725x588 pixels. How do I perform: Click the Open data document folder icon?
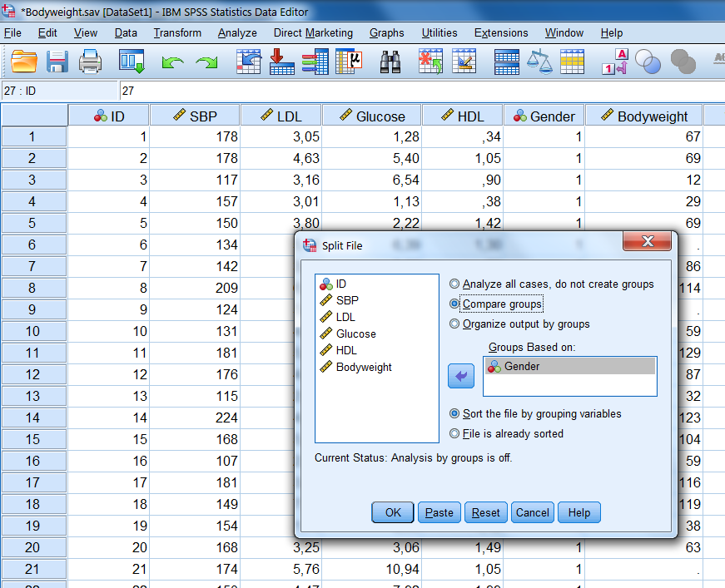pos(25,62)
